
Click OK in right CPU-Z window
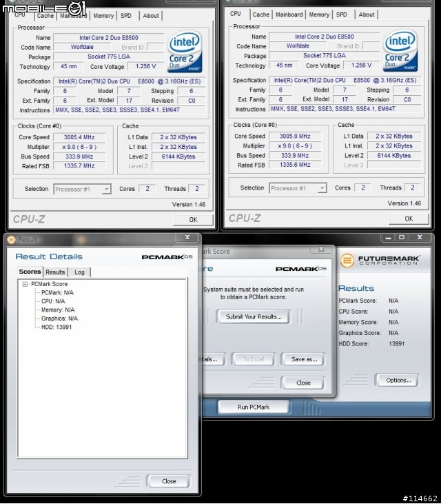click(409, 219)
